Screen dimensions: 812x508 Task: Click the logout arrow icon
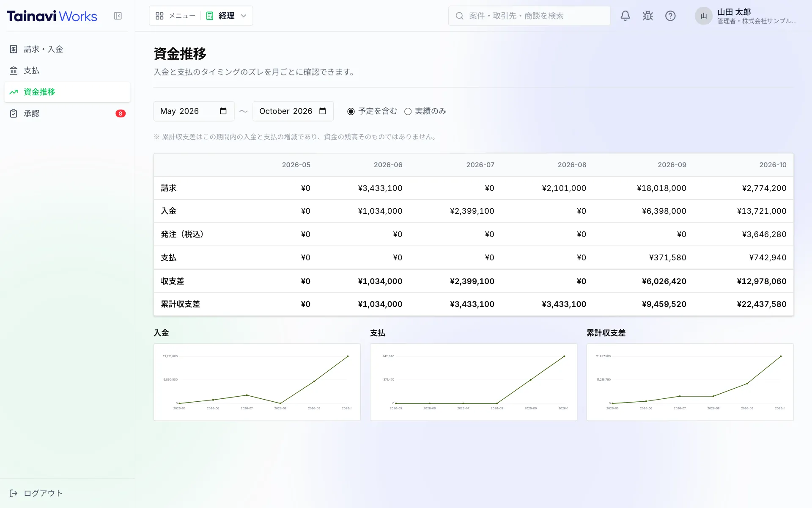[14, 493]
